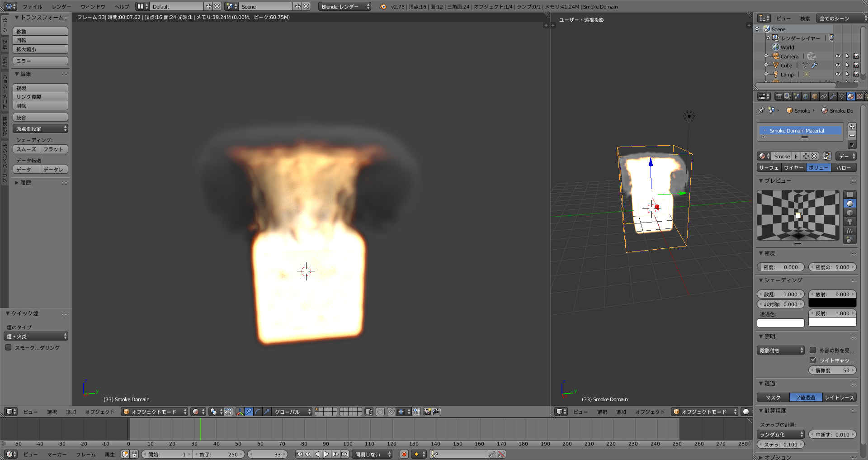Open the Modifiers wrench properties tab

832,96
